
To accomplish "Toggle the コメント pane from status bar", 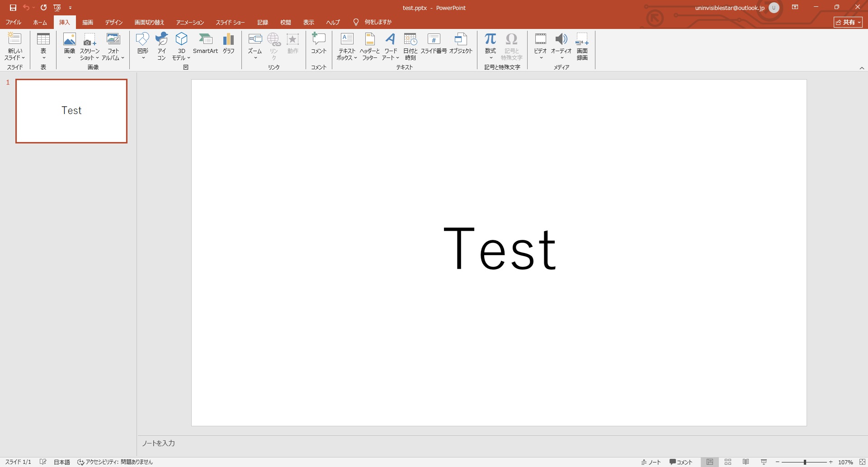I will click(681, 462).
